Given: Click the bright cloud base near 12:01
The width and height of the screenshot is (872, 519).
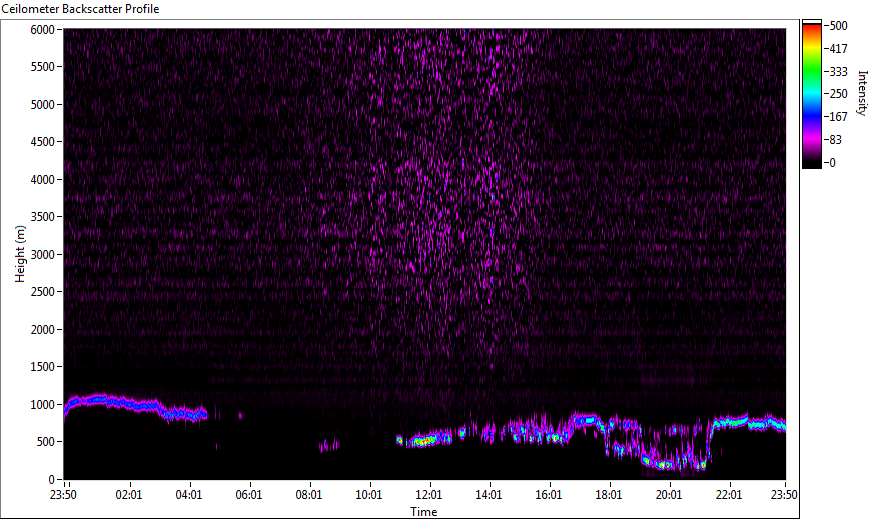Looking at the screenshot, I should pyautogui.click(x=424, y=441).
